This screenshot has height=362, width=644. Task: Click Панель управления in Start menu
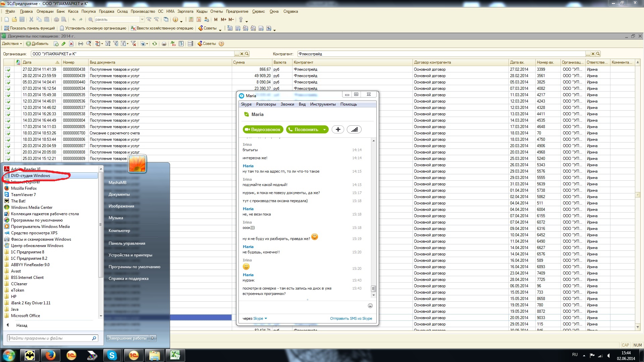pyautogui.click(x=127, y=243)
